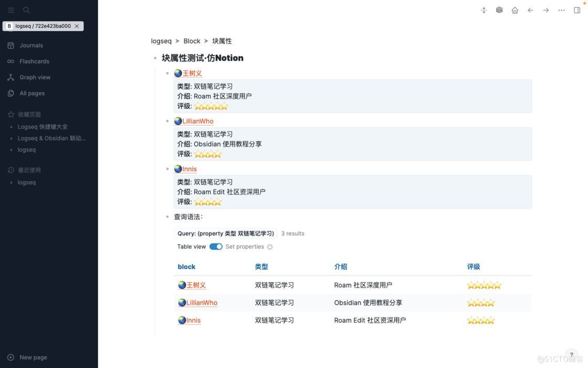The height and width of the screenshot is (368, 588).
Task: Click globe icon beside LillianWho block
Action: point(178,121)
